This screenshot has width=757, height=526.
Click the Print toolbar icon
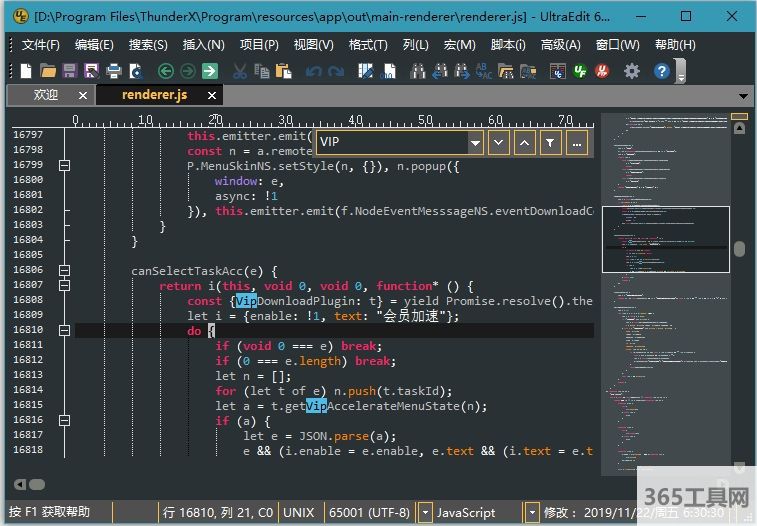point(114,71)
